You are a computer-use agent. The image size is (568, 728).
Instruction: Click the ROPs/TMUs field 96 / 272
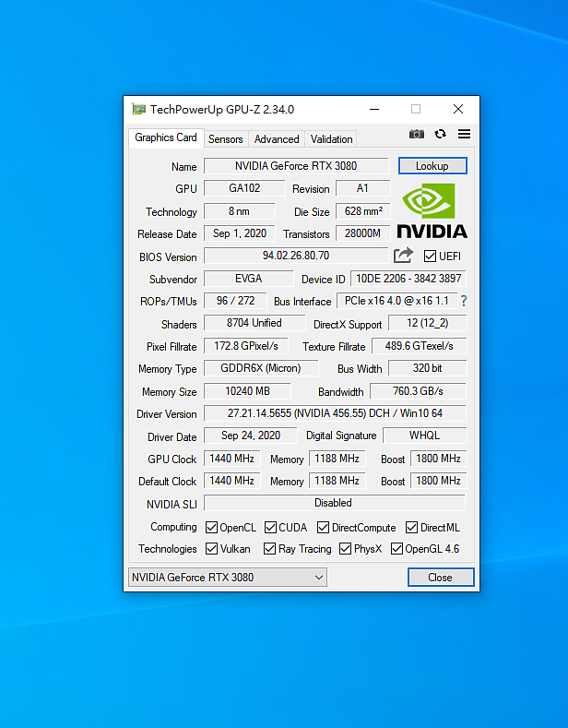(x=236, y=301)
